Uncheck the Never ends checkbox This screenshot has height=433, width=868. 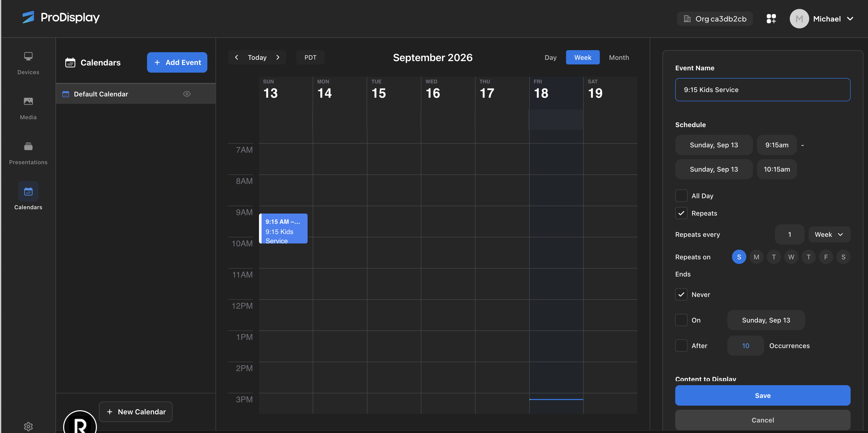(681, 295)
